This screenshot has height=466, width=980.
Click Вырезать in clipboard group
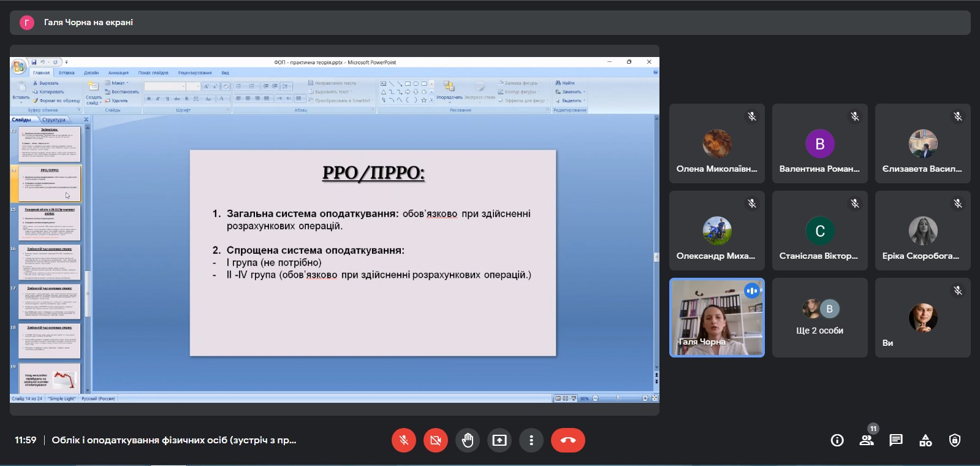point(46,83)
